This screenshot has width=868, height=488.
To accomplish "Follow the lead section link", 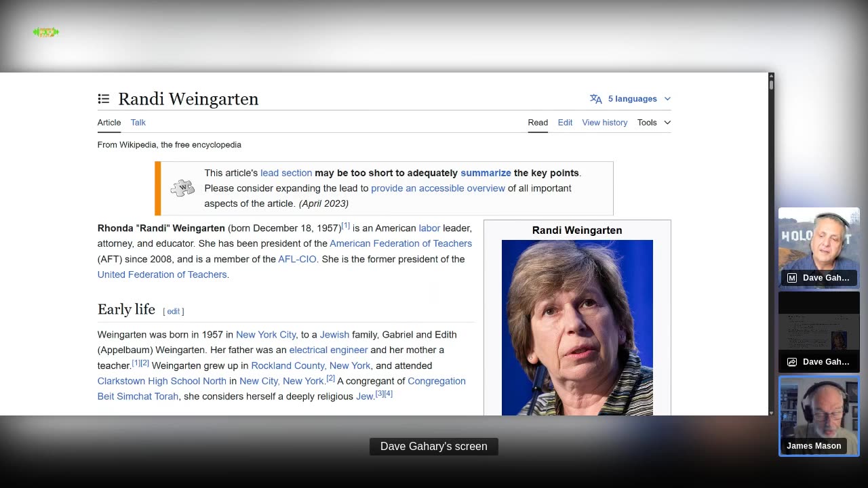I will [286, 173].
